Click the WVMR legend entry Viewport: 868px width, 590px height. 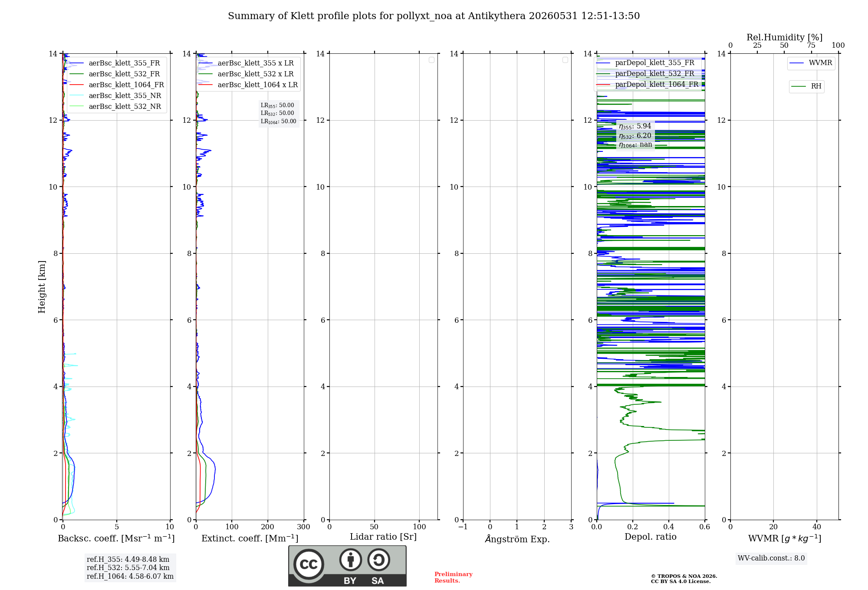(811, 63)
